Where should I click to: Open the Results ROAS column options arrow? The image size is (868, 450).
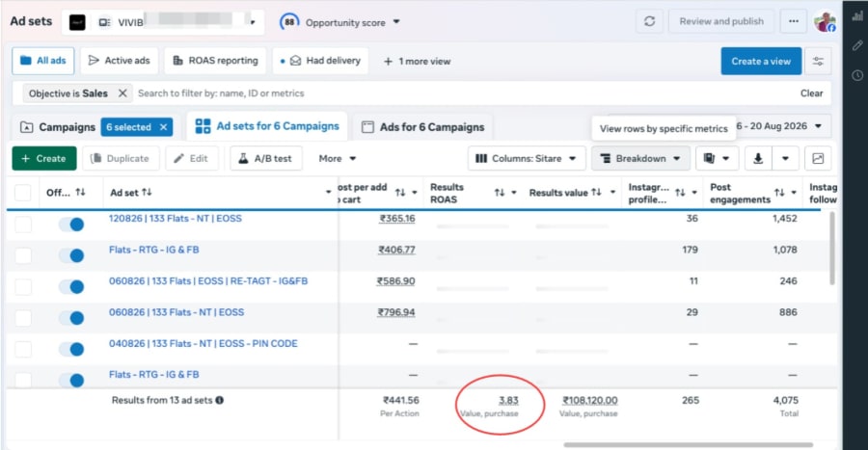pos(514,193)
